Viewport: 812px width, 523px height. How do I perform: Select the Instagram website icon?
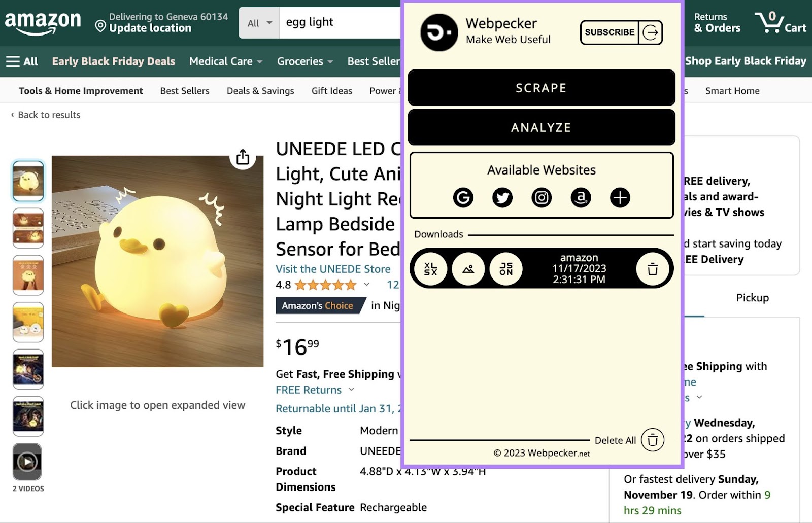point(542,197)
